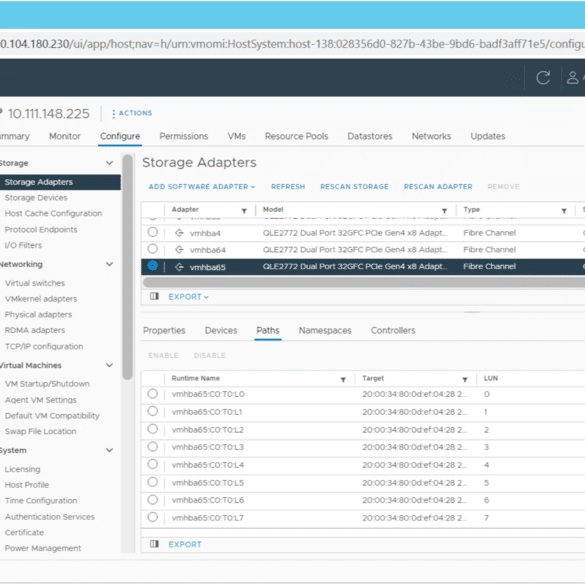
Task: Click the ACTIONS three-dot icon
Action: point(113,113)
